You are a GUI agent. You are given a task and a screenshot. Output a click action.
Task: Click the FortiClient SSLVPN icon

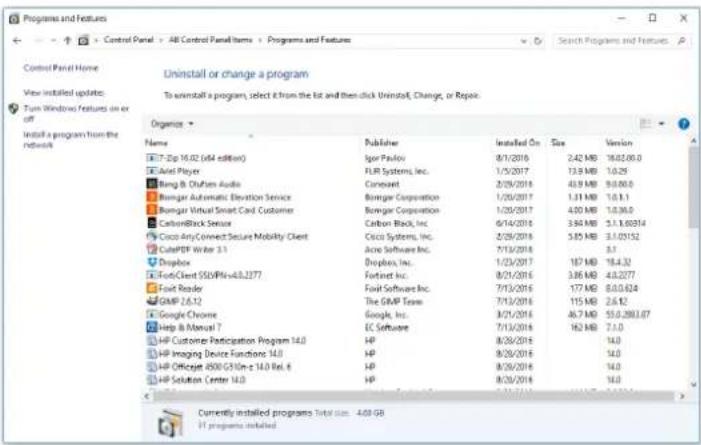152,275
